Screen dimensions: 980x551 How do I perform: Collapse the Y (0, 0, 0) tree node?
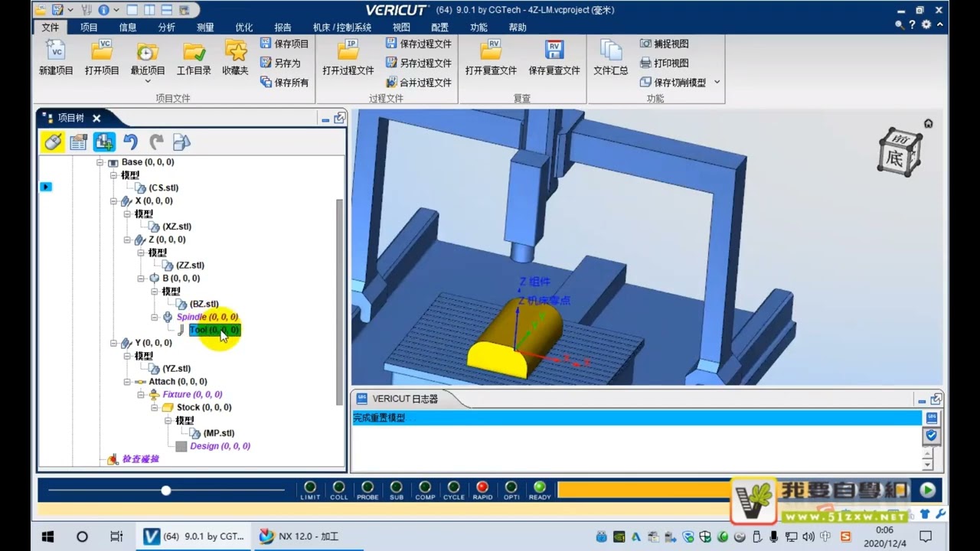pos(114,343)
